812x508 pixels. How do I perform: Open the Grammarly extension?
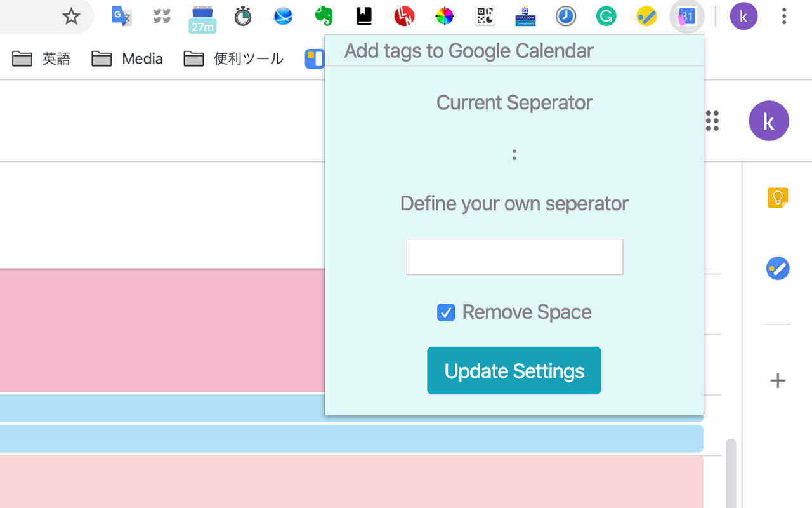tap(606, 17)
